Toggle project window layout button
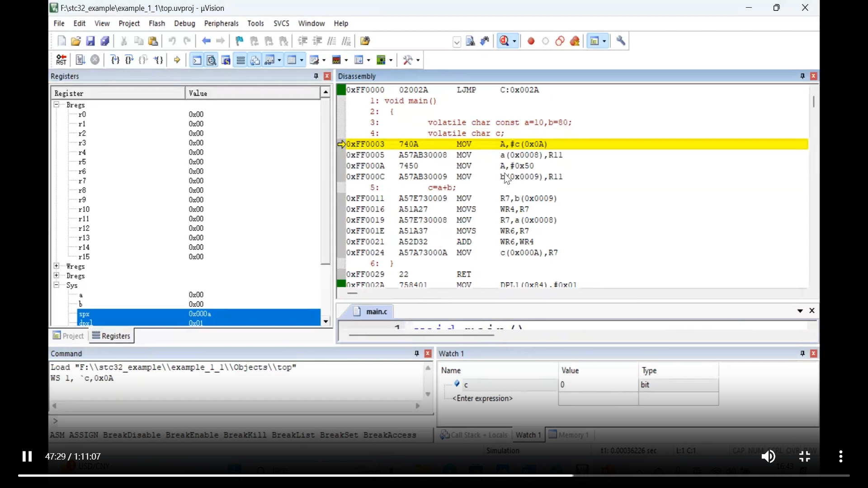This screenshot has height=488, width=868. [x=595, y=41]
